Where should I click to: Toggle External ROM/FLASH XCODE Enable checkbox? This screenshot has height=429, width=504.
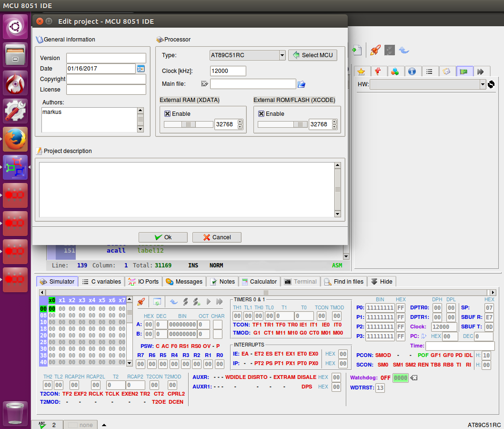point(262,114)
